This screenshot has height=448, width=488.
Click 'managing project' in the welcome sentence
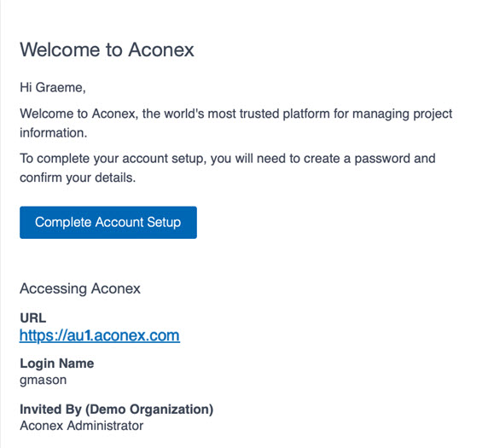coord(403,114)
